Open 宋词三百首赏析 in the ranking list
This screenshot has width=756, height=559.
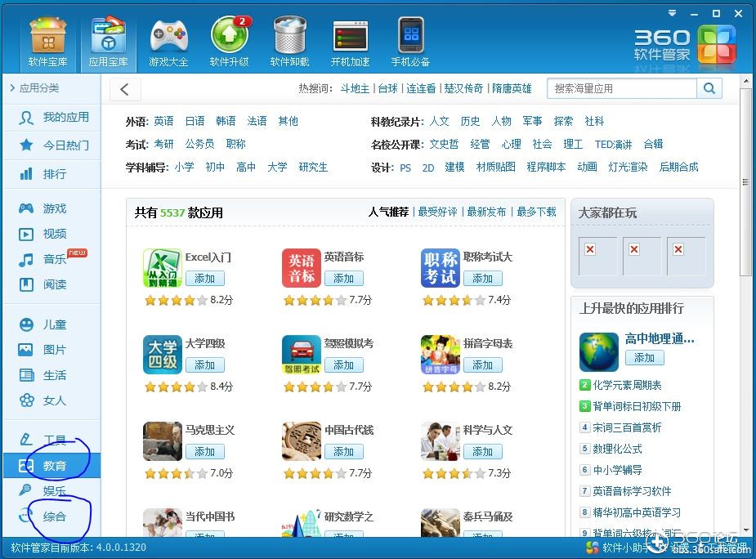point(627,427)
